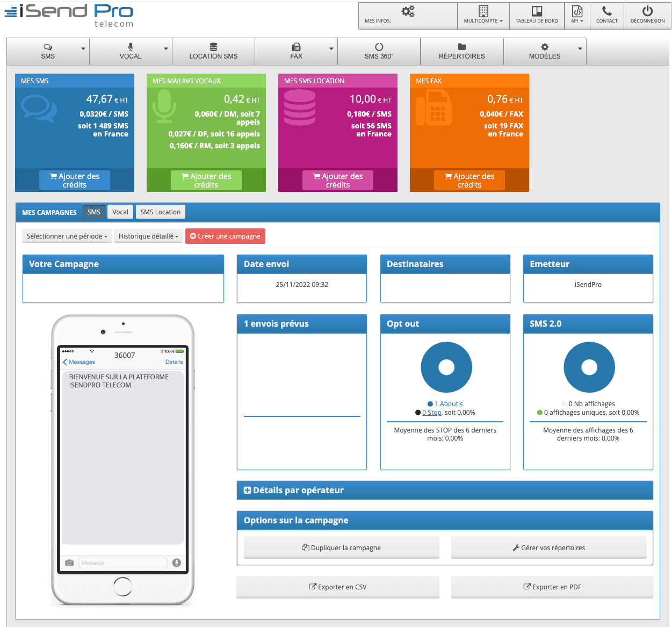672x627 pixels.
Task: Expand Détails par opérateur section
Action: pyautogui.click(x=293, y=490)
